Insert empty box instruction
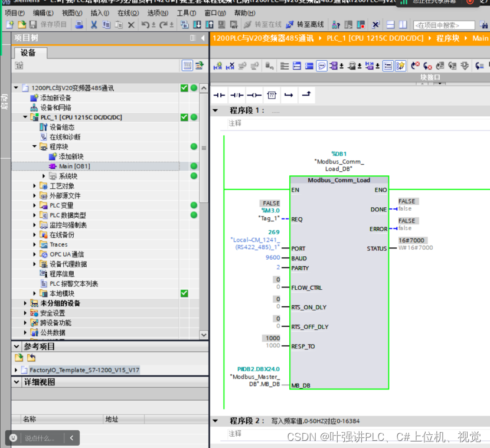The height and width of the screenshot is (448, 490). point(272,95)
